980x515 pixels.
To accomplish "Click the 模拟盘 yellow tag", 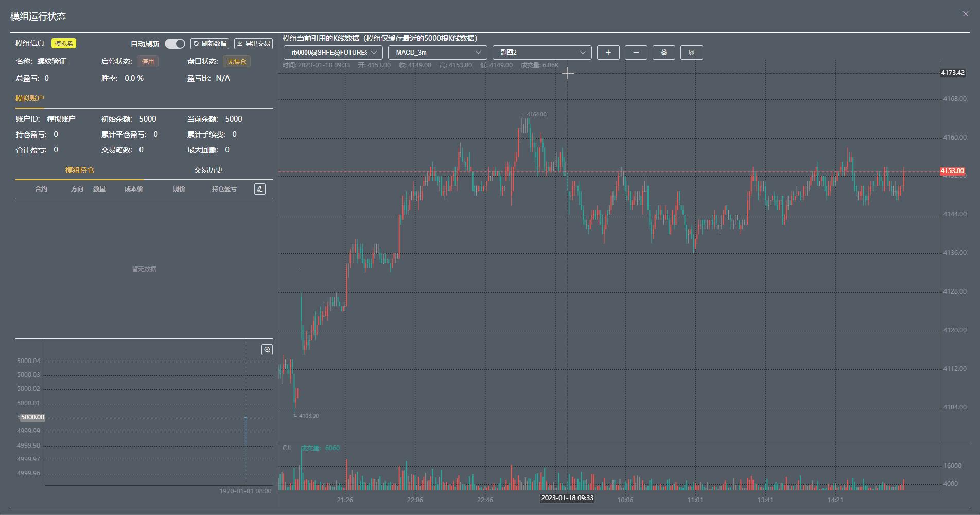I will tap(64, 44).
